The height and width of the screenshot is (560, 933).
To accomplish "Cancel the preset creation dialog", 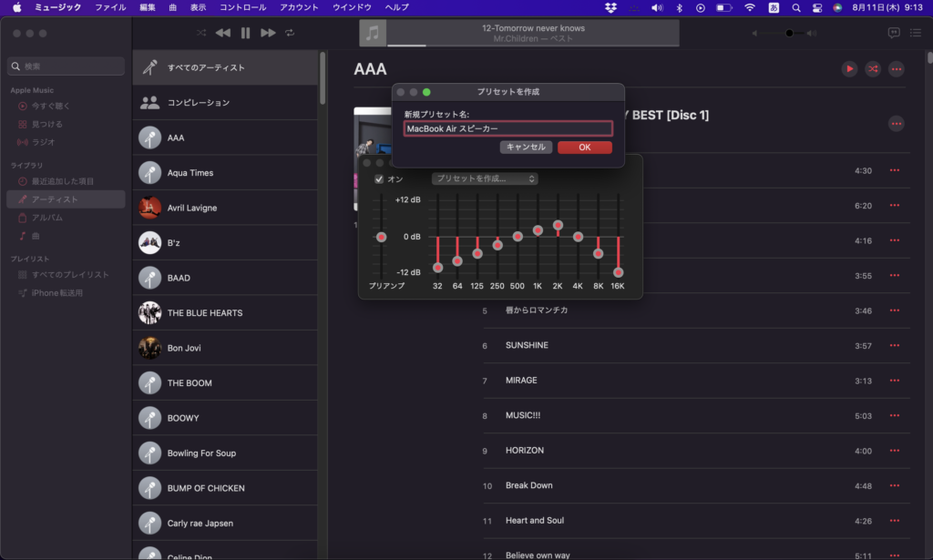I will click(x=526, y=148).
